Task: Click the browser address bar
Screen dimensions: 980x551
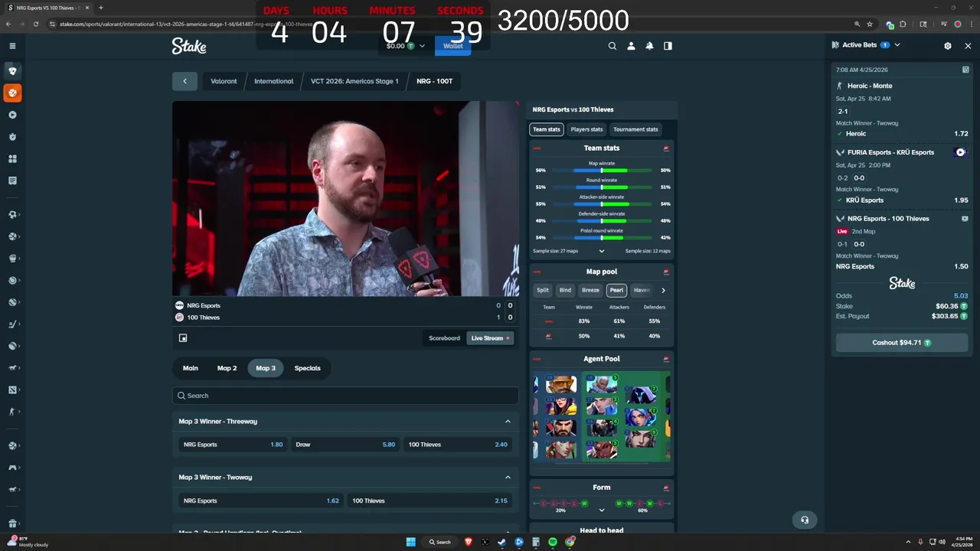Action: pyautogui.click(x=452, y=24)
